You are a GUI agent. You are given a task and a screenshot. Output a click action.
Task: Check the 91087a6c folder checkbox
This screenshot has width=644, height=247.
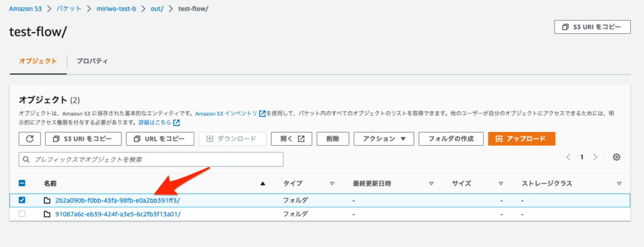(22, 214)
